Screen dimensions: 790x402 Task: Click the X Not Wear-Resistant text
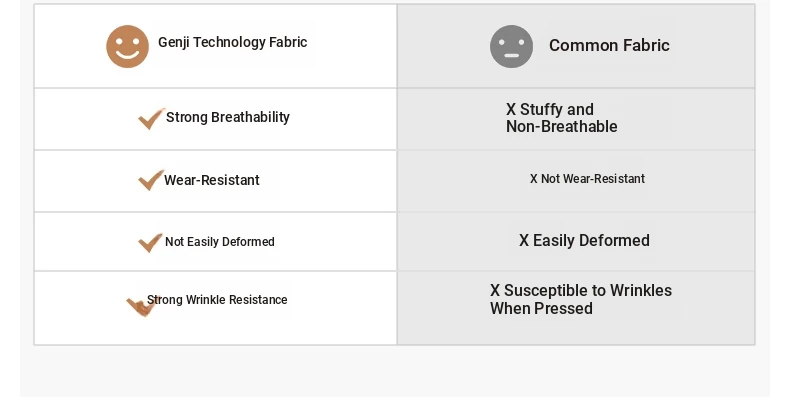(587, 179)
